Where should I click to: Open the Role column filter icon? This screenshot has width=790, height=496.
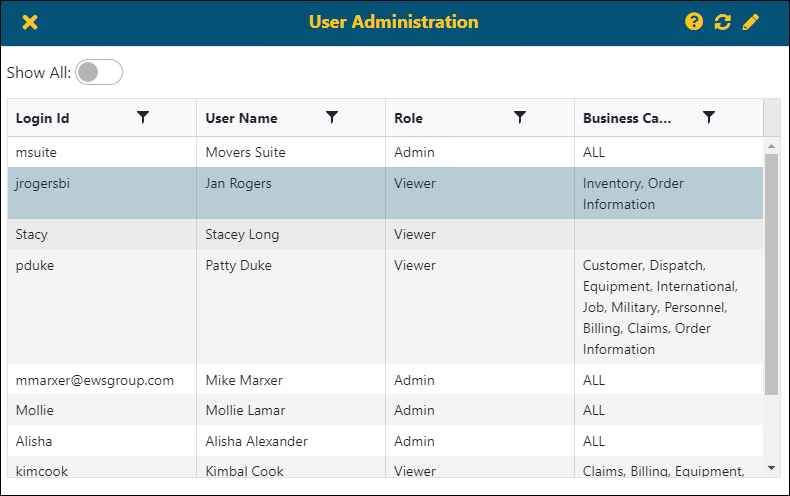click(520, 118)
